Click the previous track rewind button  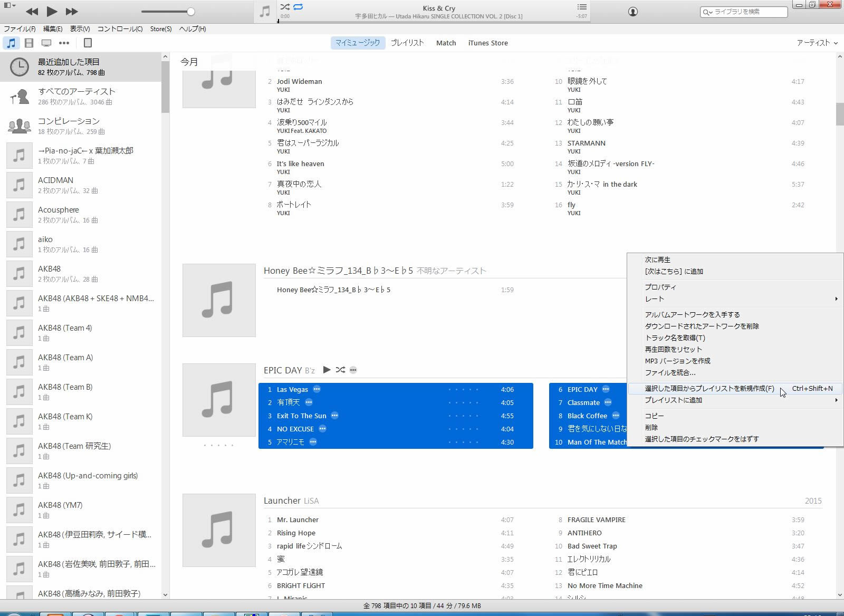point(32,11)
